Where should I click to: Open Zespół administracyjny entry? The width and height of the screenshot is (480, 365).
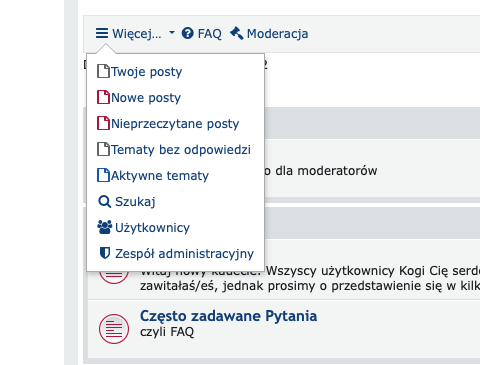point(184,254)
